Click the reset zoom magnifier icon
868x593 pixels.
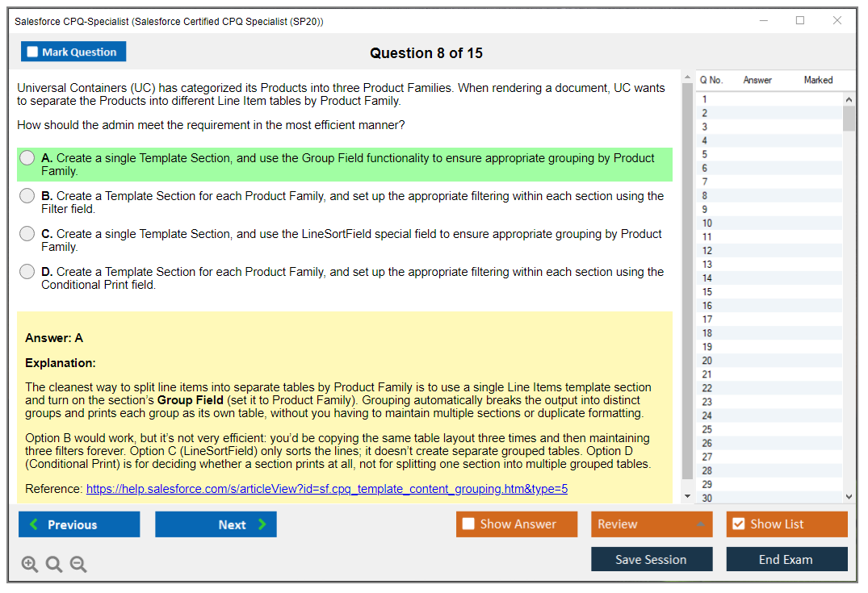coord(54,565)
